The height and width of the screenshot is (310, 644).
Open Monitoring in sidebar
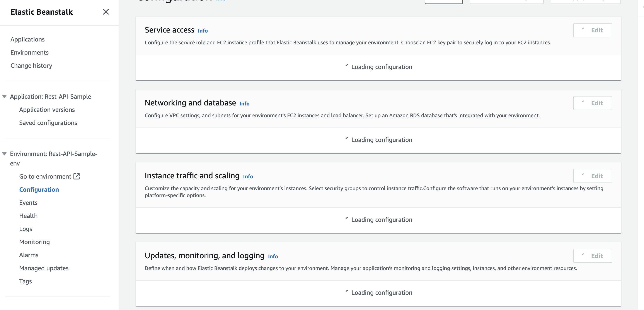pos(34,242)
